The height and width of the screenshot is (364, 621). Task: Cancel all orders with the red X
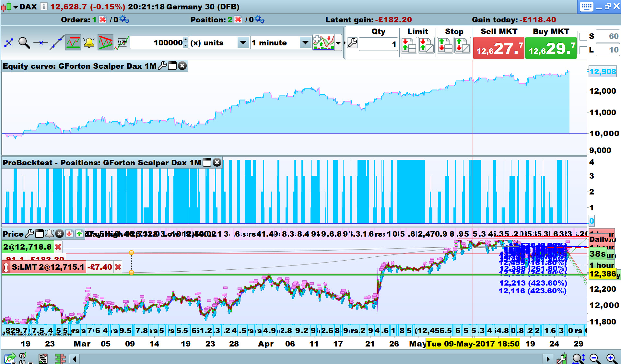point(102,19)
